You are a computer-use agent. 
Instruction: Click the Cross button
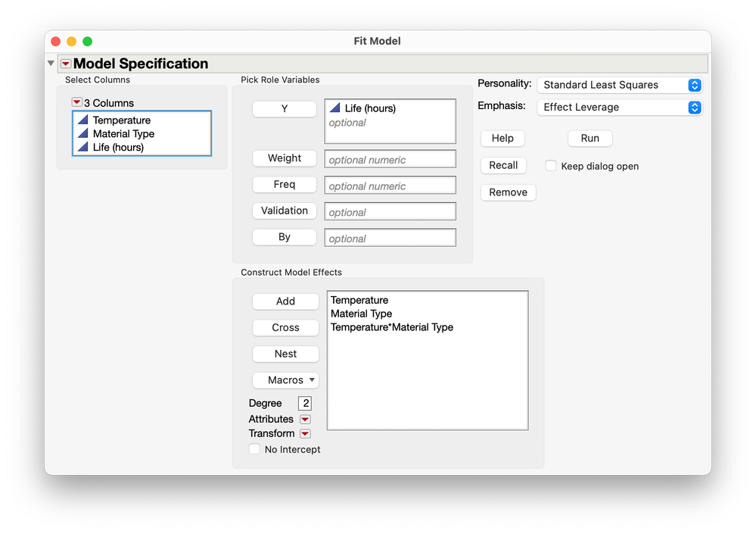tap(285, 327)
